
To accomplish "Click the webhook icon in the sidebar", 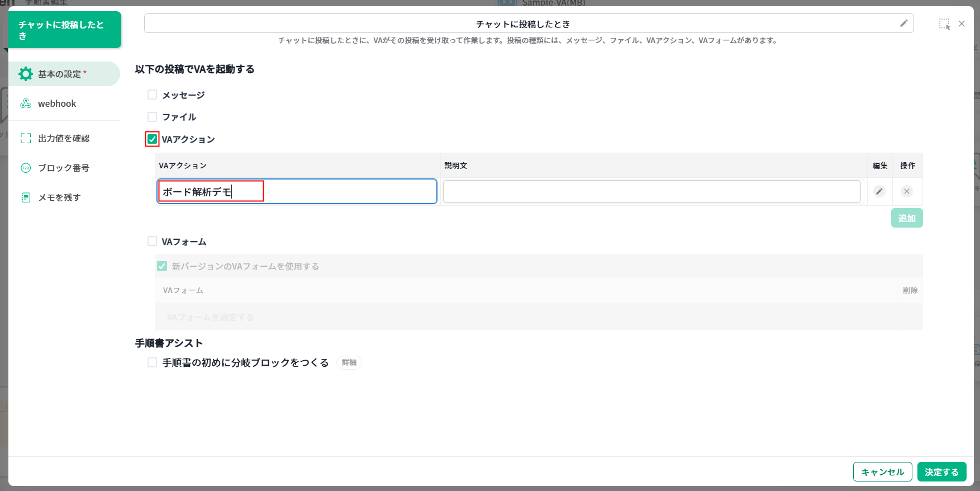I will pyautogui.click(x=26, y=103).
